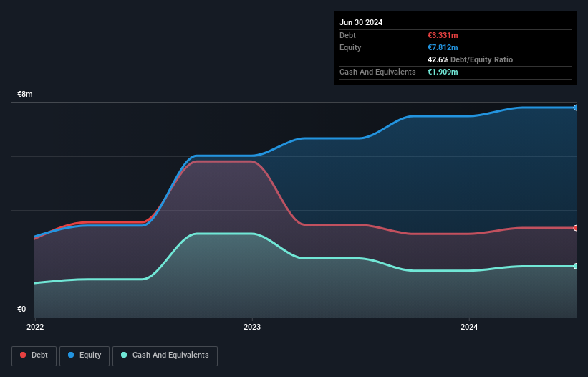Click the €1.909m cash value
Image resolution: width=588 pixels, height=377 pixels.
[443, 72]
